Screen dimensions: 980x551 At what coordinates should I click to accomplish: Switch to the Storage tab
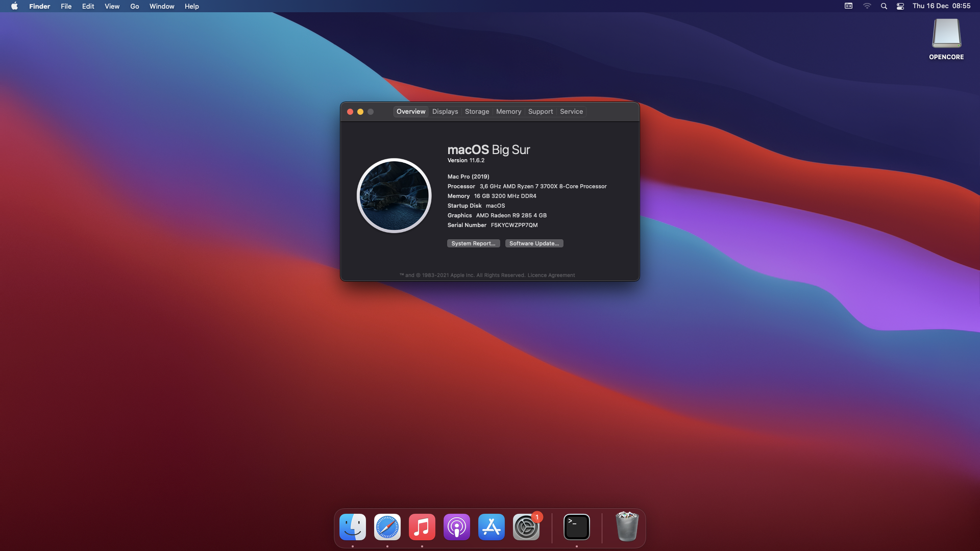tap(477, 111)
